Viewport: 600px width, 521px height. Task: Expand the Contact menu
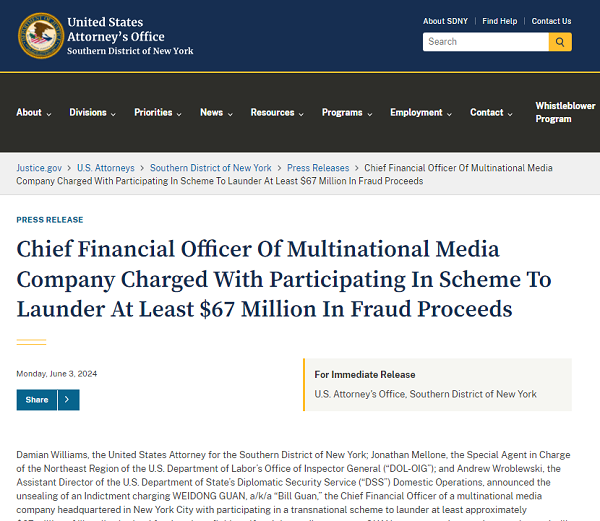[x=492, y=113]
